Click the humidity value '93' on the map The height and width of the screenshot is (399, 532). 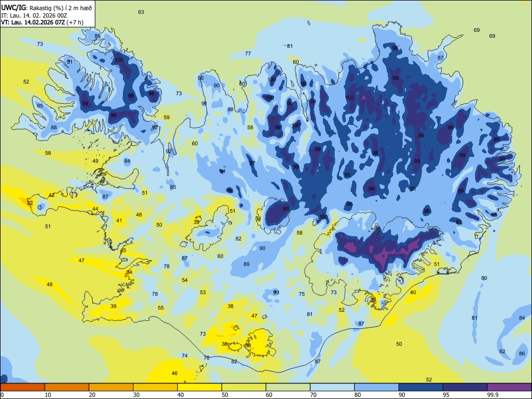point(276,292)
